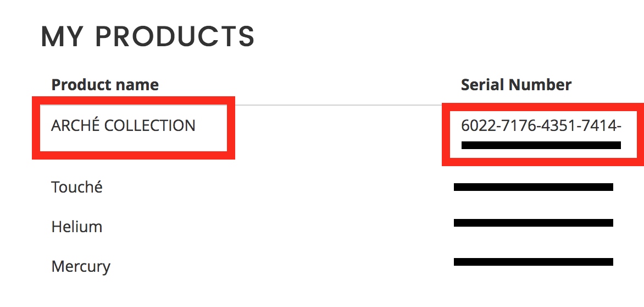This screenshot has height=307, width=644.
Task: Select the ARCHÉ COLLECTION product entry
Action: [x=123, y=125]
